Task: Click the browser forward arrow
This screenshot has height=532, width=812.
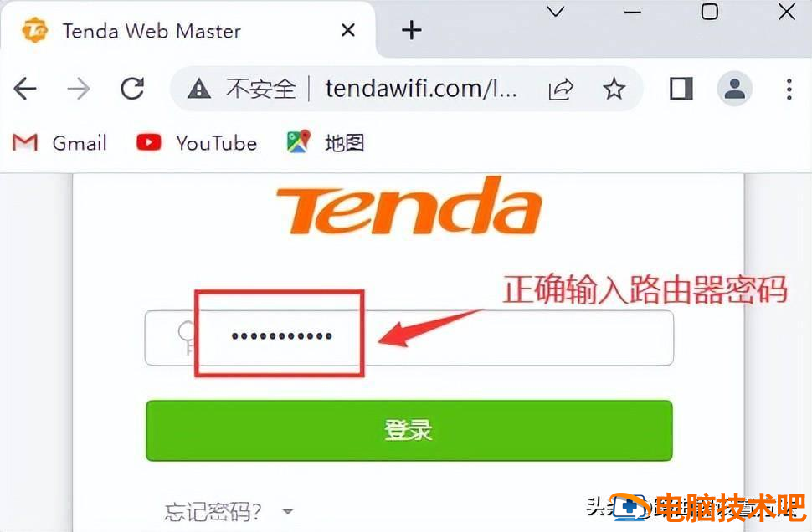Action: point(79,89)
